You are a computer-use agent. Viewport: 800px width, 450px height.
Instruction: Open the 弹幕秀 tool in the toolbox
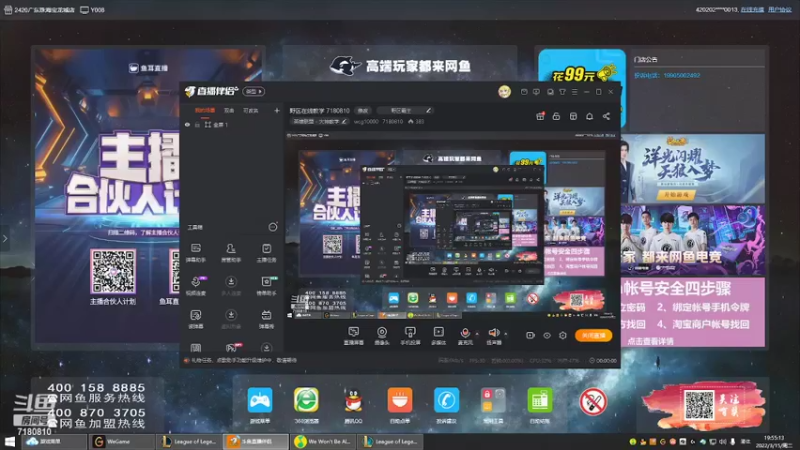[x=266, y=319]
